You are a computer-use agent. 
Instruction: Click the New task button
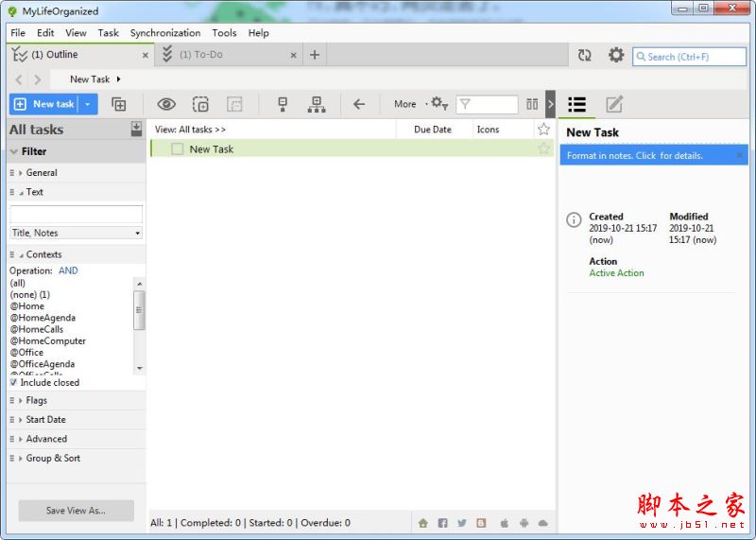click(x=43, y=104)
